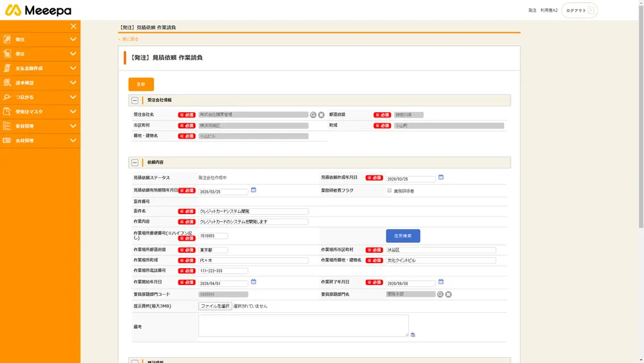This screenshot has width=644, height=363.
Task: Click the 受注 menu icon in sidebar
Action: pyautogui.click(x=7, y=54)
